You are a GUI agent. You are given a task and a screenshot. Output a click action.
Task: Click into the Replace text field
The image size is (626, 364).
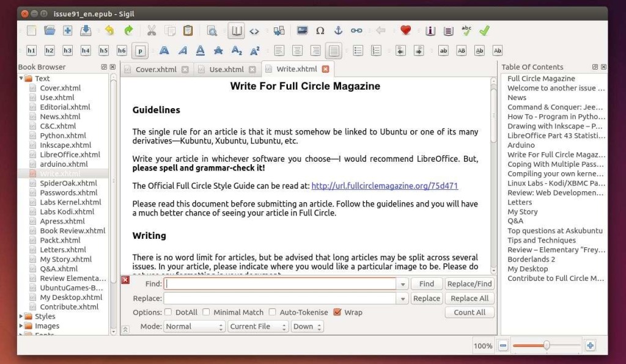point(280,298)
